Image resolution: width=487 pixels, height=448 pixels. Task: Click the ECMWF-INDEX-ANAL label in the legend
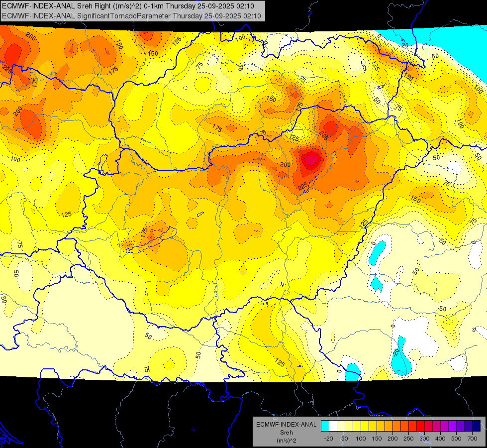pyautogui.click(x=287, y=425)
